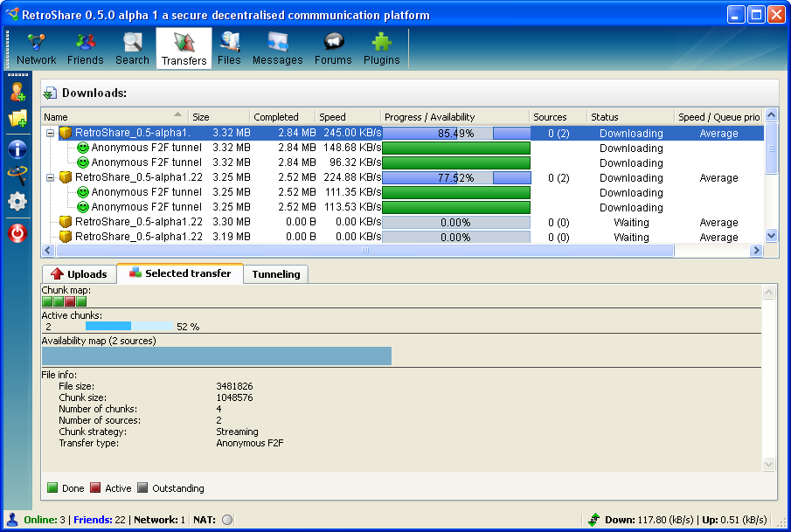Switch to the Friends view
The height and width of the screenshot is (532, 791).
pyautogui.click(x=85, y=47)
